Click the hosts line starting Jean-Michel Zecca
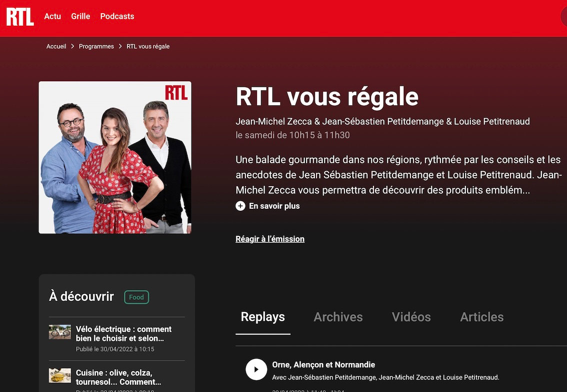The image size is (567, 392). (382, 121)
